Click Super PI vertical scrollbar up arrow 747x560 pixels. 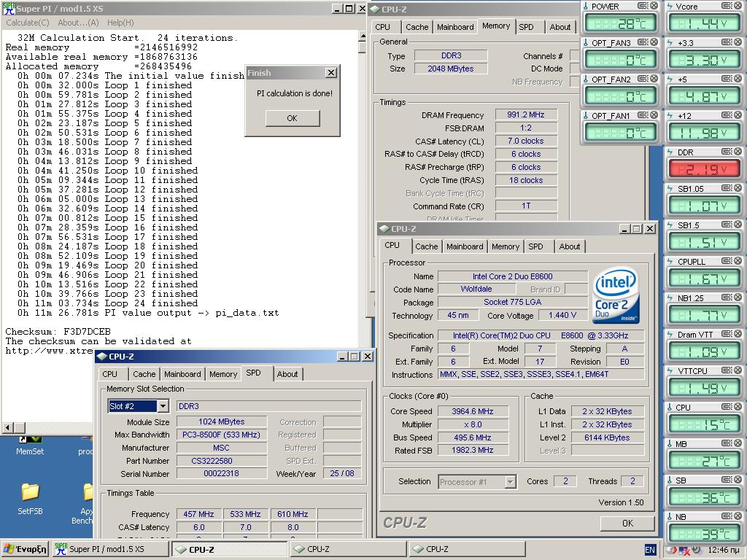363,36
